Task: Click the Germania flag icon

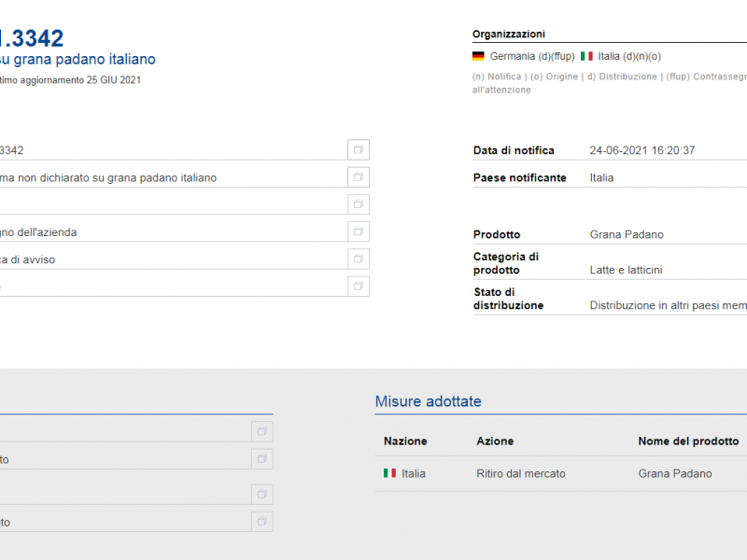Action: click(x=478, y=56)
